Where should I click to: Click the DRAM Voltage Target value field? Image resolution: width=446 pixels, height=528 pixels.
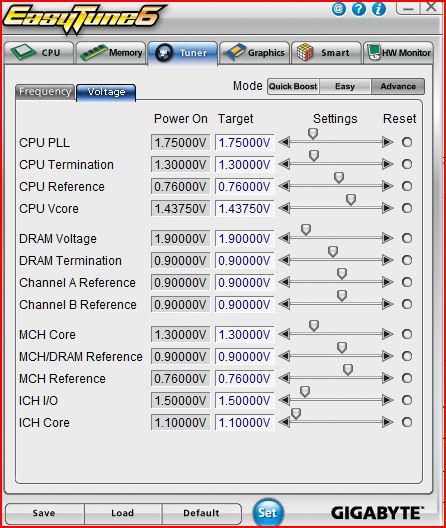(x=245, y=238)
